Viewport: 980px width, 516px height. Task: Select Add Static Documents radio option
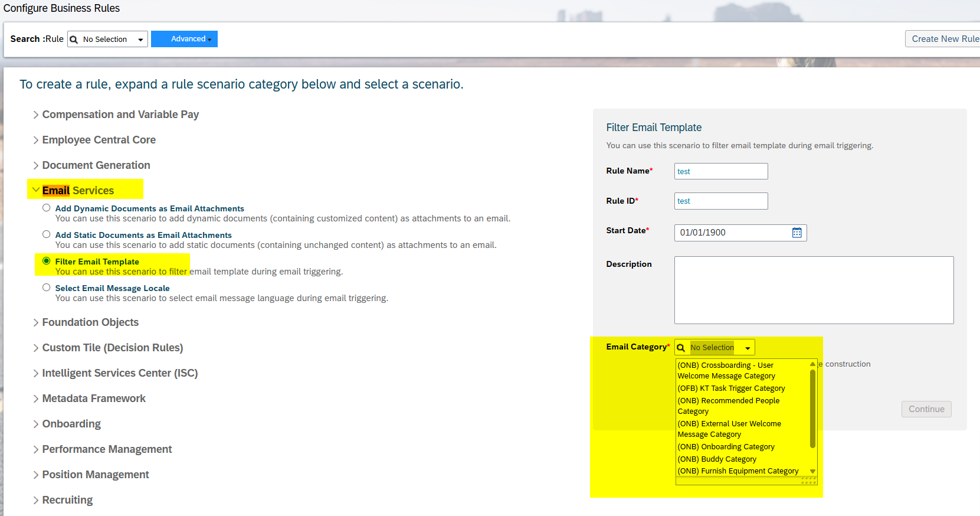47,234
